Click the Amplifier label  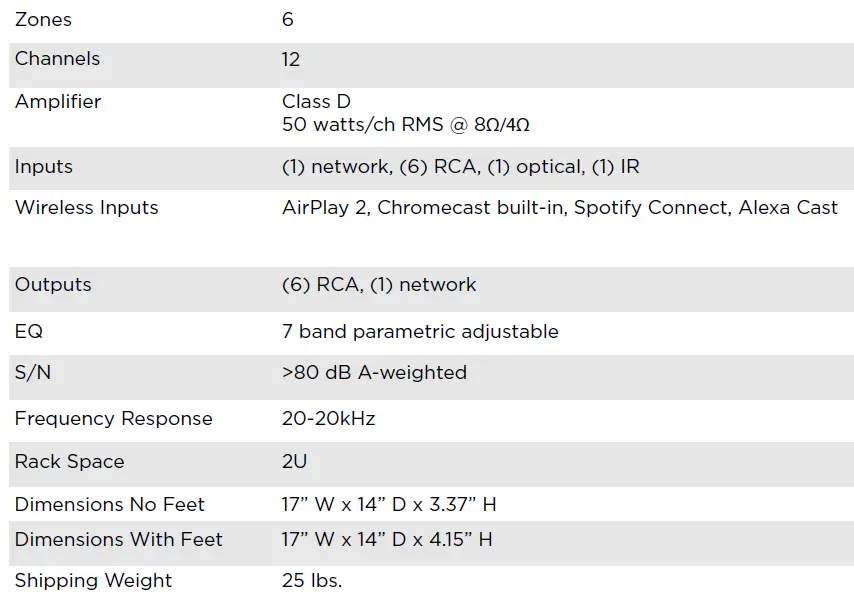coord(58,102)
